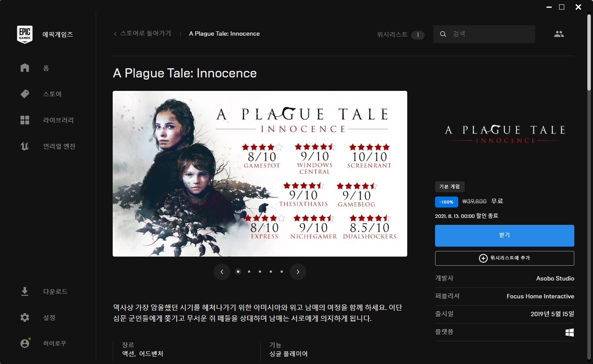Click the plus icon in 위시리스트에 추가
Viewport: 593px width, 364px height.
click(x=483, y=258)
